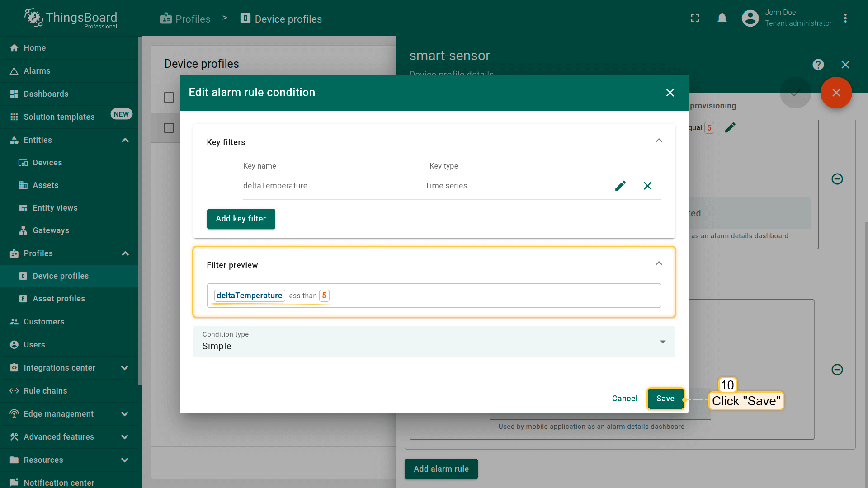Open the Condition type dropdown
868x488 pixels.
point(434,342)
